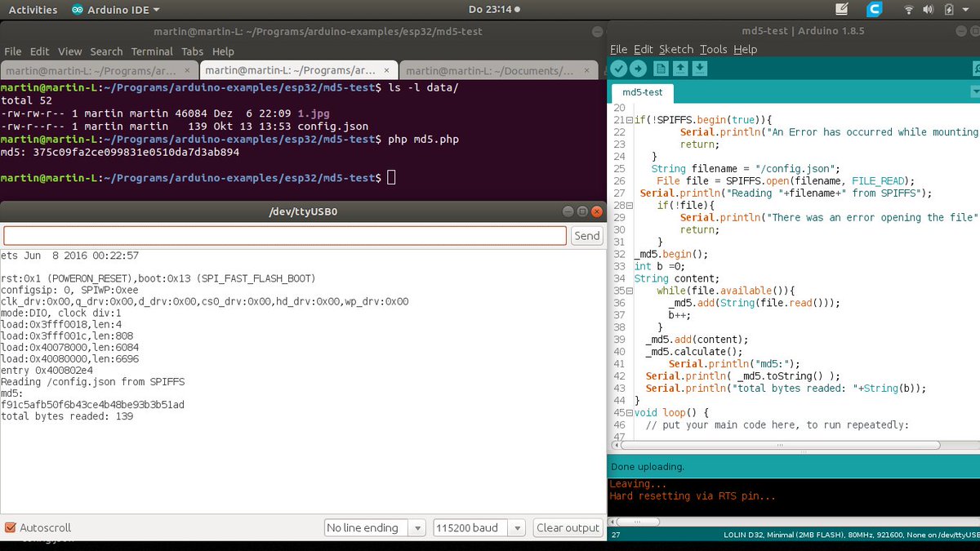This screenshot has height=551, width=980.
Task: Click the serial output hash f91c5afb50f6b43...
Action: click(92, 405)
